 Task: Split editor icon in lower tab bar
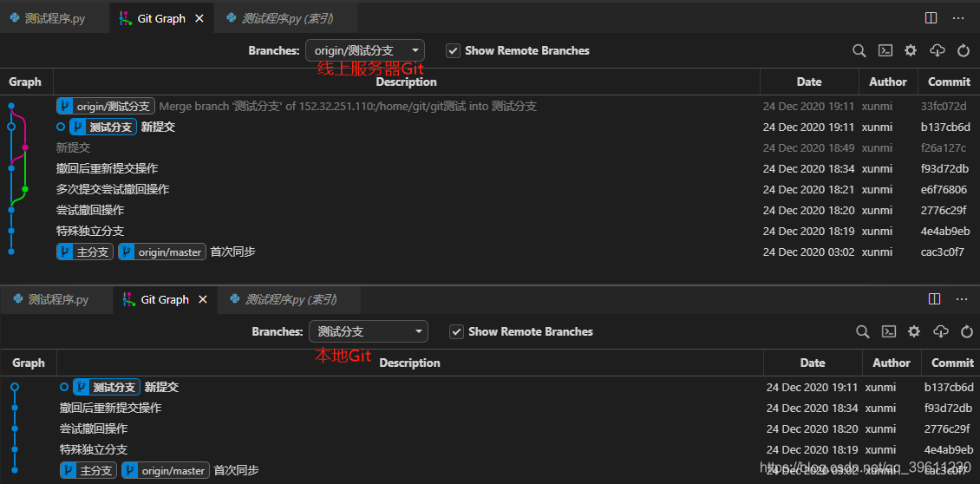pos(934,299)
